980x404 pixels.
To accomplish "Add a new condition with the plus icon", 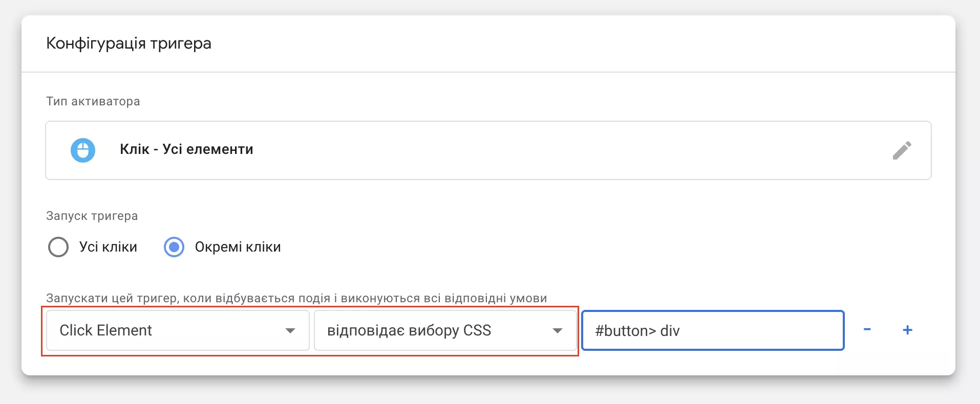I will pyautogui.click(x=907, y=330).
